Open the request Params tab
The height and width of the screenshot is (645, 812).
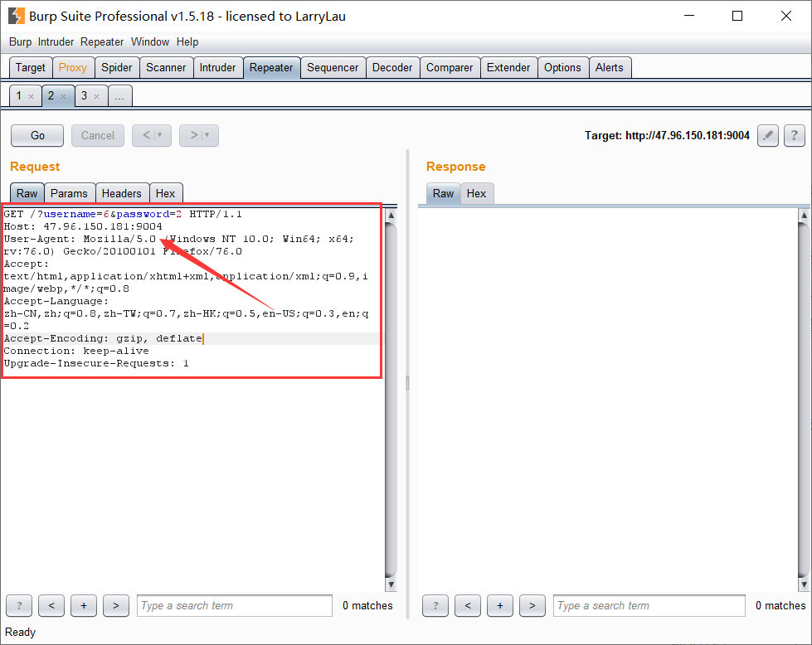click(x=69, y=194)
